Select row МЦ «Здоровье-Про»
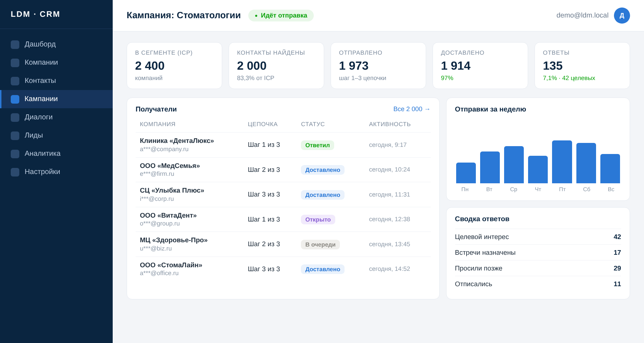Image resolution: width=644 pixels, height=343 pixels. pos(283,244)
